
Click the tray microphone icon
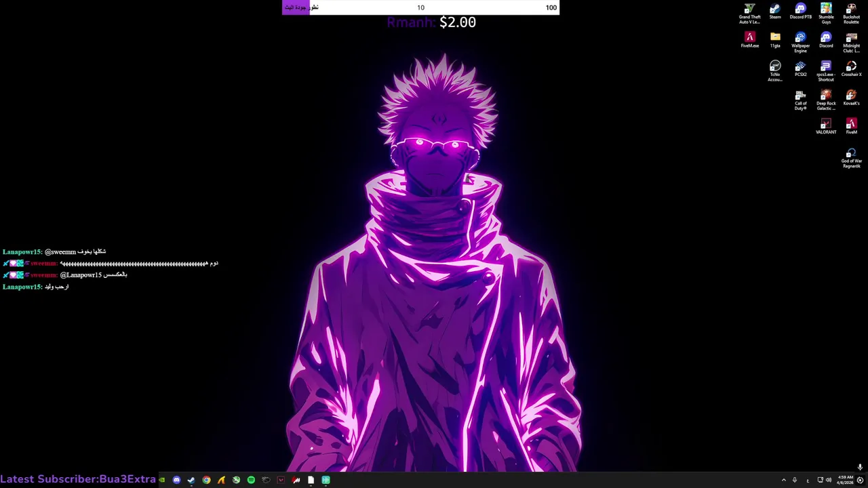[x=795, y=480]
